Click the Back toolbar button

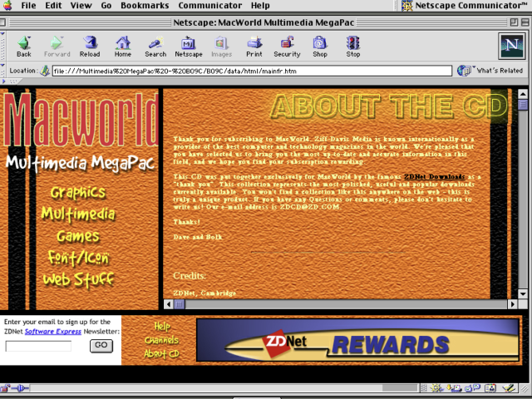point(24,47)
